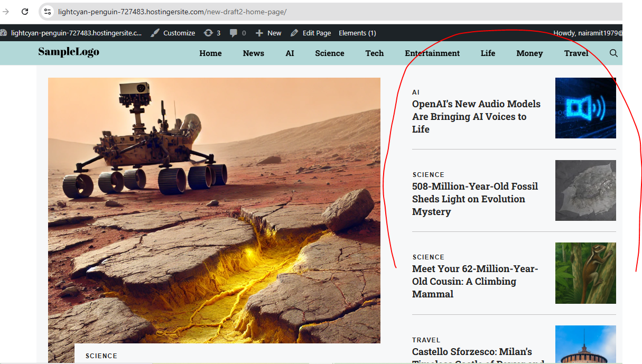642x364 pixels.
Task: Open the Entertainment navigation item
Action: 432,53
